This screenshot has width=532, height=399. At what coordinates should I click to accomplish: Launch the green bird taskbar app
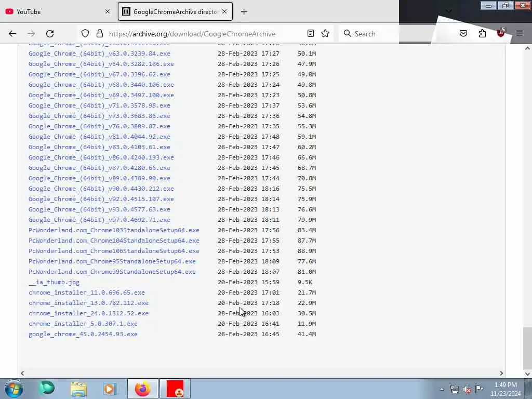(47, 389)
